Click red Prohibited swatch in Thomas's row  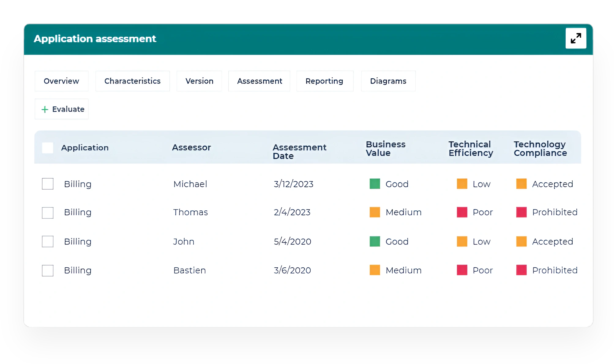(x=521, y=212)
